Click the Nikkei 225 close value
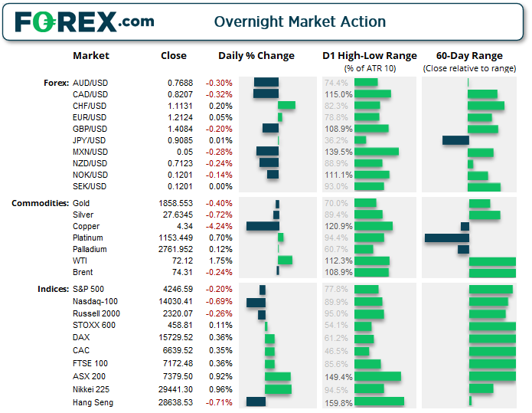 [x=177, y=389]
